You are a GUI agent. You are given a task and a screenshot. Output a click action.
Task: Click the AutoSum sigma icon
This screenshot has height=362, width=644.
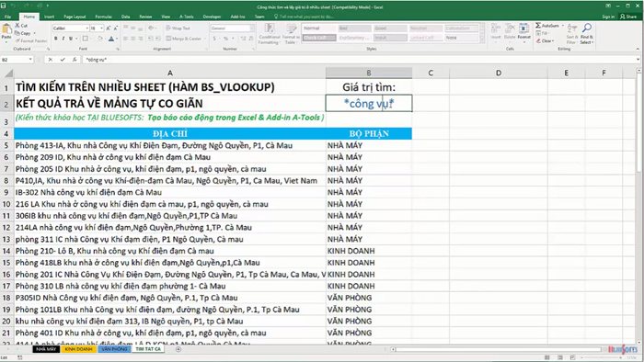pos(538,26)
